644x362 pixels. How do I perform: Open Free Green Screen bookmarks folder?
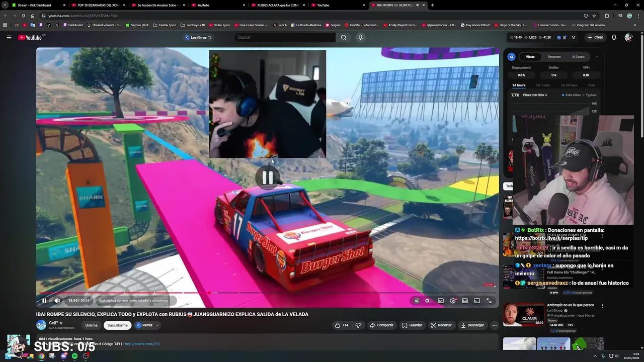pos(251,25)
